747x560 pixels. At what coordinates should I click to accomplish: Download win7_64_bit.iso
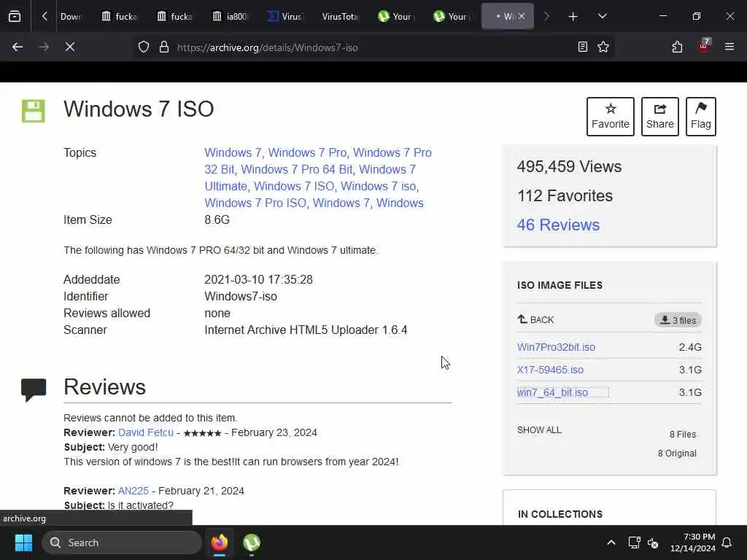(553, 392)
